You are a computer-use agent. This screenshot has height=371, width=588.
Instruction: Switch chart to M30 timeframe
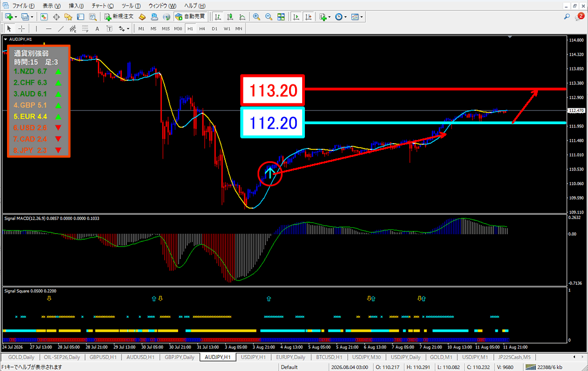point(177,28)
